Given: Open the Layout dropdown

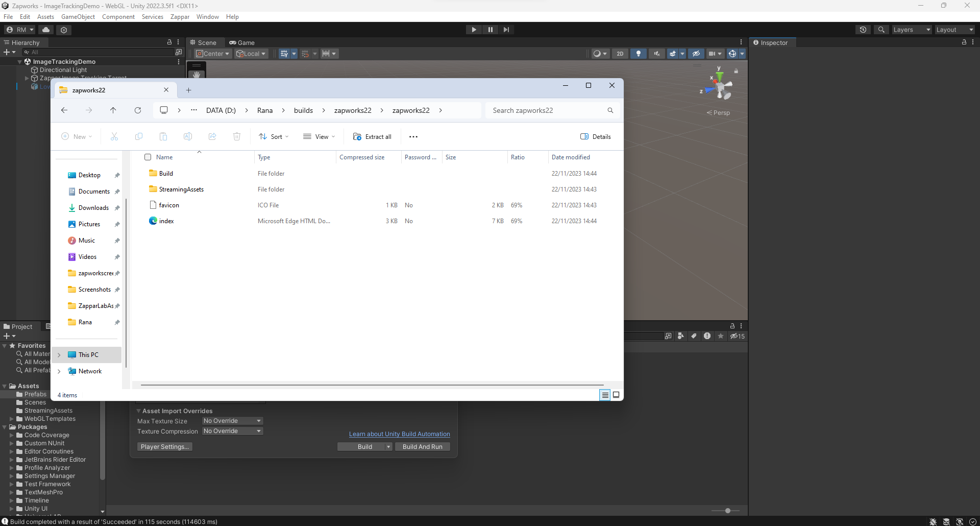Looking at the screenshot, I should 955,30.
